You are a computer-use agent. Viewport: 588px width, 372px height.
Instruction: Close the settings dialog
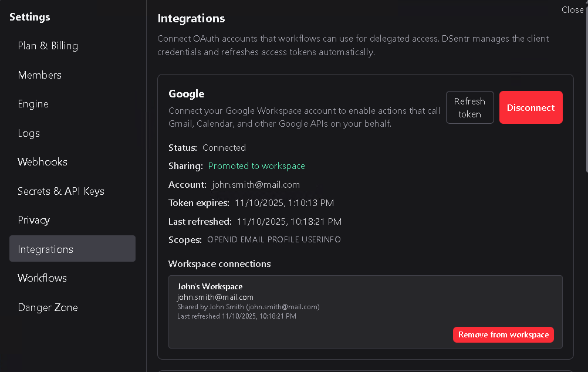[x=573, y=10]
